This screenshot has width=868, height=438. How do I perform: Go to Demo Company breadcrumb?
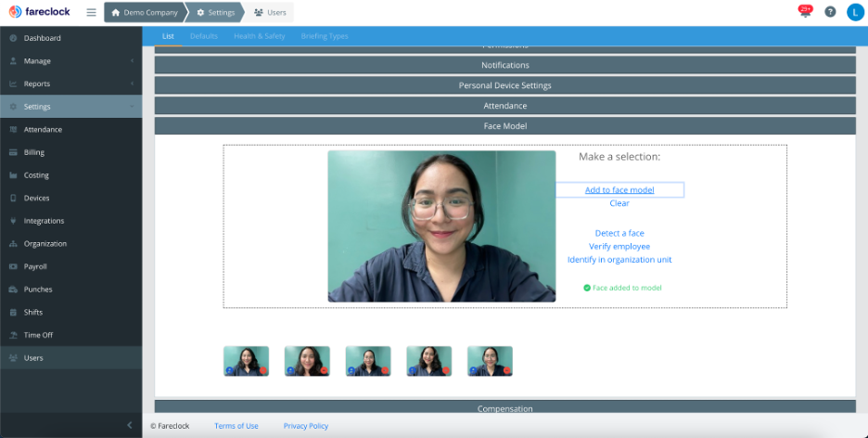tap(145, 12)
